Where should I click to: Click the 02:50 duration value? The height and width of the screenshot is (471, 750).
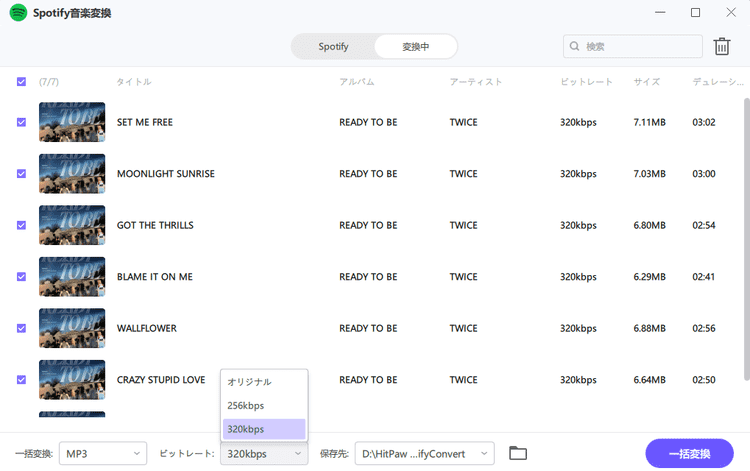point(704,380)
